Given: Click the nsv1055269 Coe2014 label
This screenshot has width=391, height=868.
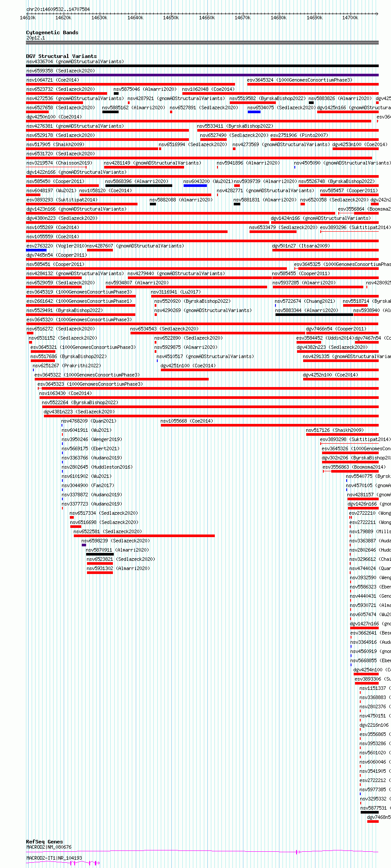Looking at the screenshot, I should (53, 227).
